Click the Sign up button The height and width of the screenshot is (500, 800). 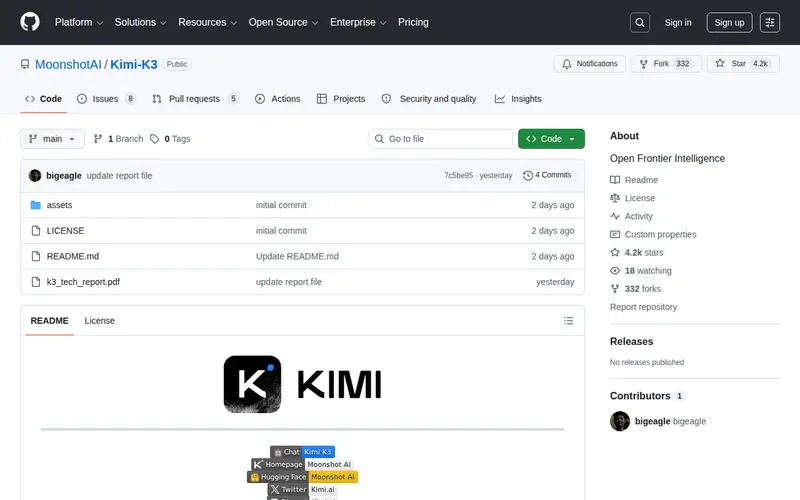coord(729,22)
